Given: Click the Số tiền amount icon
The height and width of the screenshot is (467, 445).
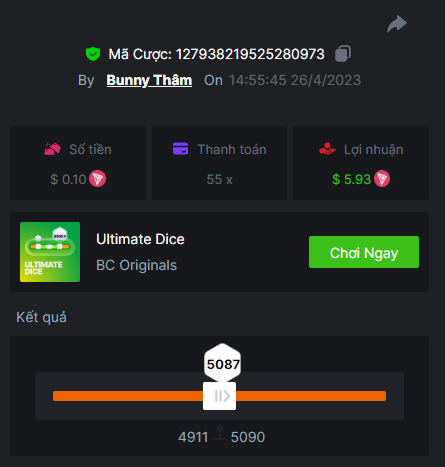Looking at the screenshot, I should tap(52, 149).
